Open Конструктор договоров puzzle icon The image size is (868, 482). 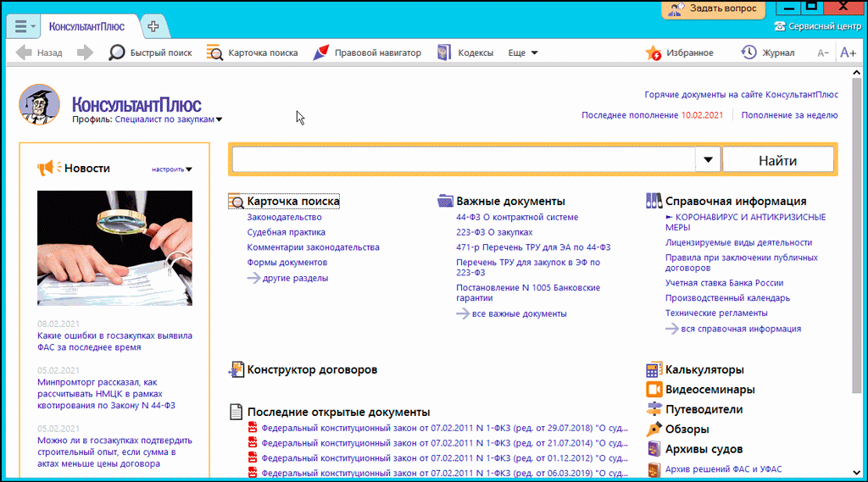pos(236,369)
